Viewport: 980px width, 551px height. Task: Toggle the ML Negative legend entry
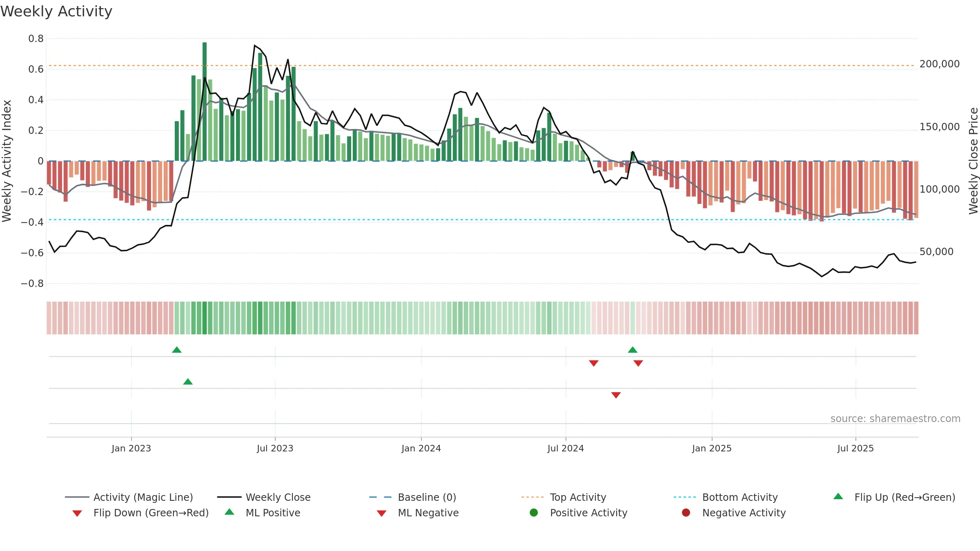pos(418,513)
